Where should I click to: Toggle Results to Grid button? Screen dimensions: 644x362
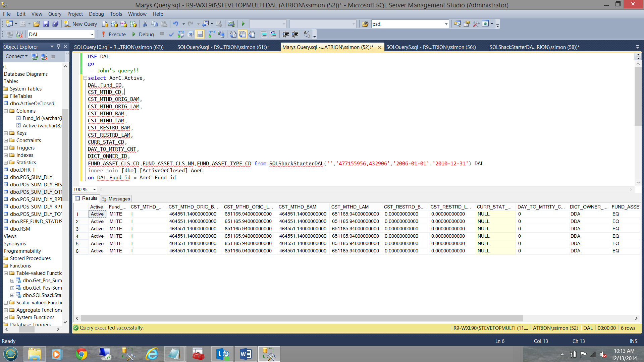[x=243, y=34]
